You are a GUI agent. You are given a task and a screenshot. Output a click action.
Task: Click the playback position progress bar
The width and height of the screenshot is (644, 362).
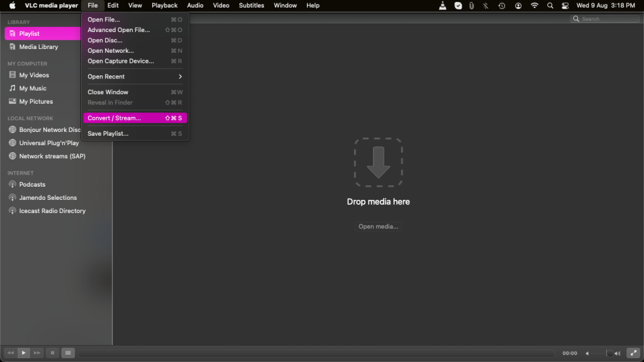(x=316, y=353)
